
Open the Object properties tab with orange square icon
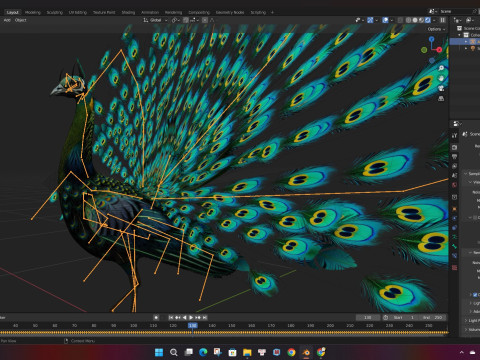click(454, 209)
